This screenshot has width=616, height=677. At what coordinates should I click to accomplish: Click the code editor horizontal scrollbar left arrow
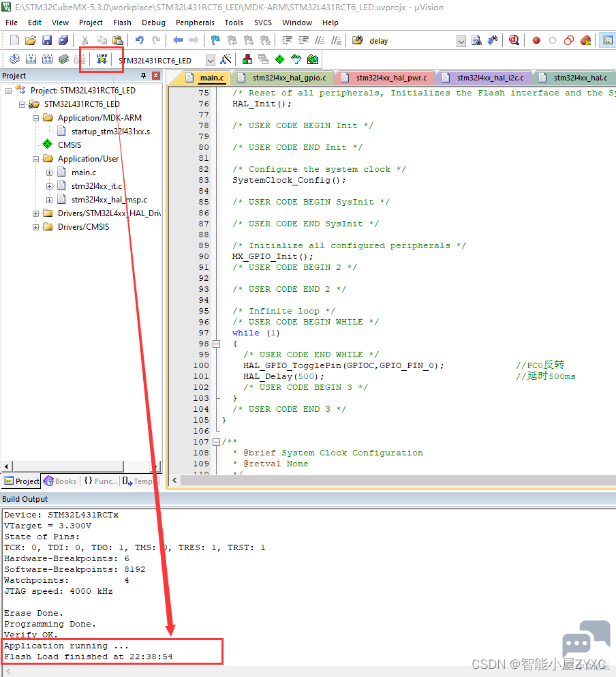[174, 480]
